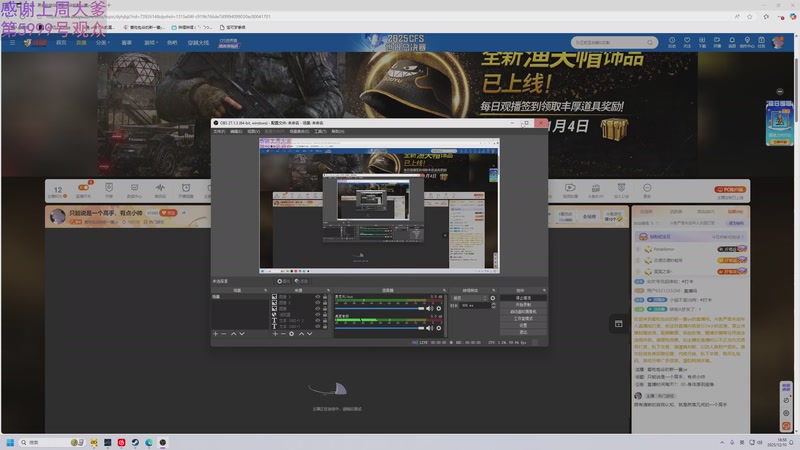
Task: Open 桌面音频 mixer channel gear settings
Action: tap(439, 328)
